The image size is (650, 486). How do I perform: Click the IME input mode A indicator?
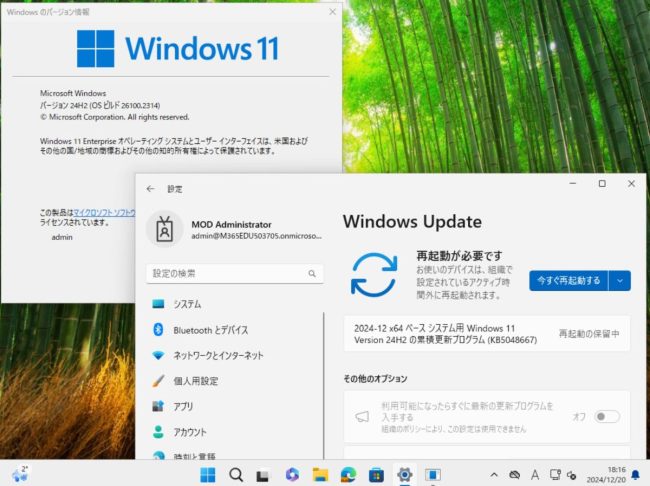[535, 475]
